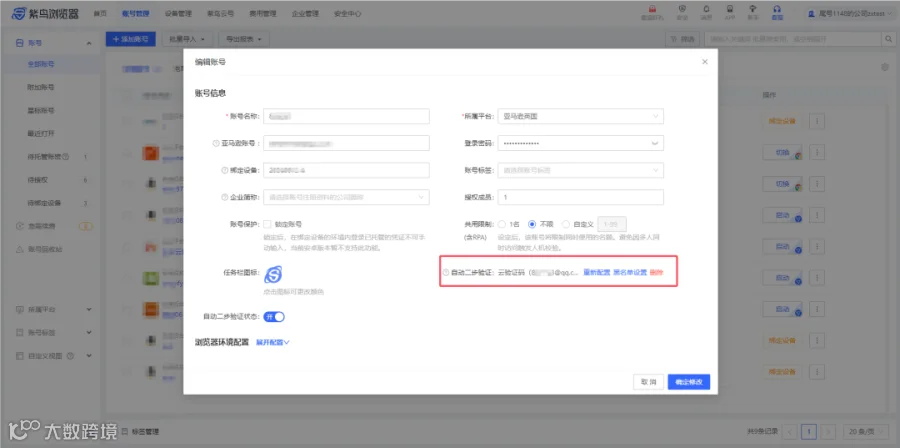Click help icon next to 待托管账密
The width and height of the screenshot is (900, 448).
click(x=65, y=157)
